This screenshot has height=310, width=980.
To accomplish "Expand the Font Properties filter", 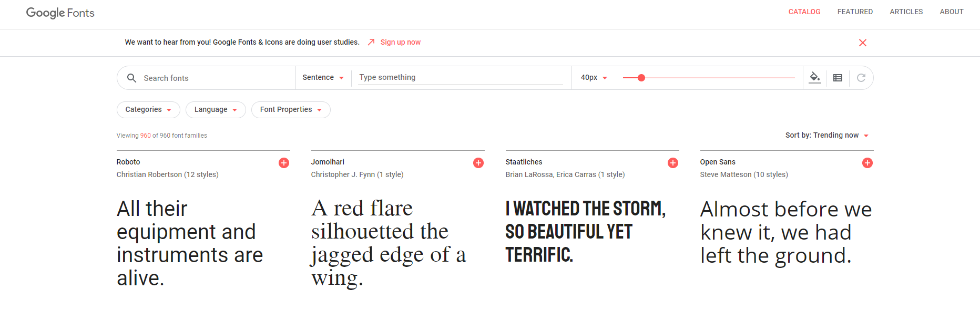I will pos(291,109).
